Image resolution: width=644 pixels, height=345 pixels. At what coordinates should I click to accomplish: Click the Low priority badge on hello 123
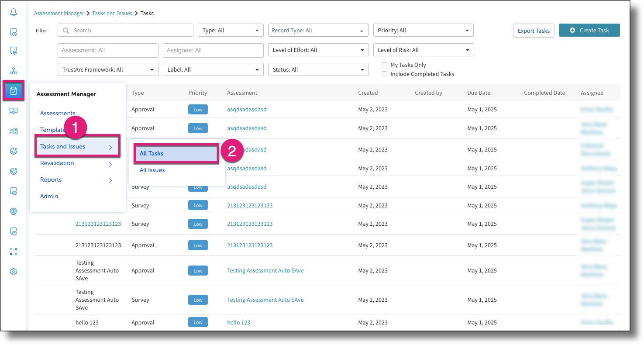point(198,322)
